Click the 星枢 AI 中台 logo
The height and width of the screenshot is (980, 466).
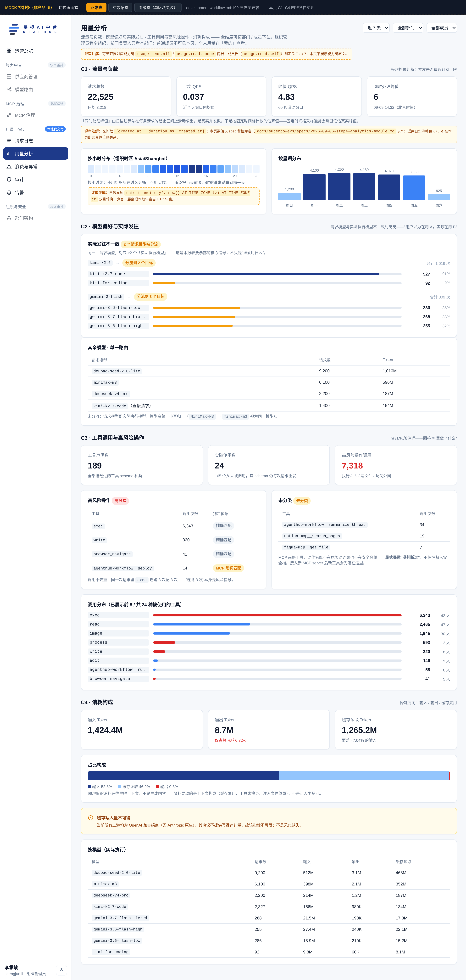click(33, 29)
